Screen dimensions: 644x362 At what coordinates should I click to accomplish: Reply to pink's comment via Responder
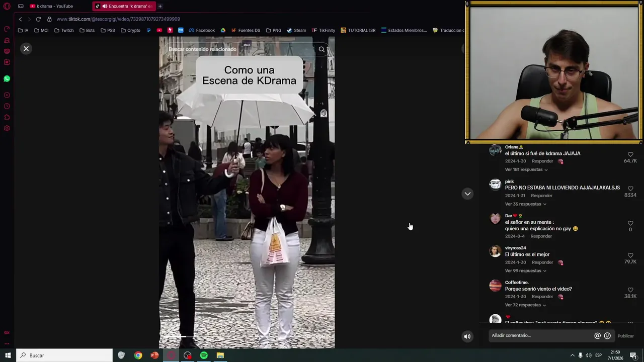541,196
